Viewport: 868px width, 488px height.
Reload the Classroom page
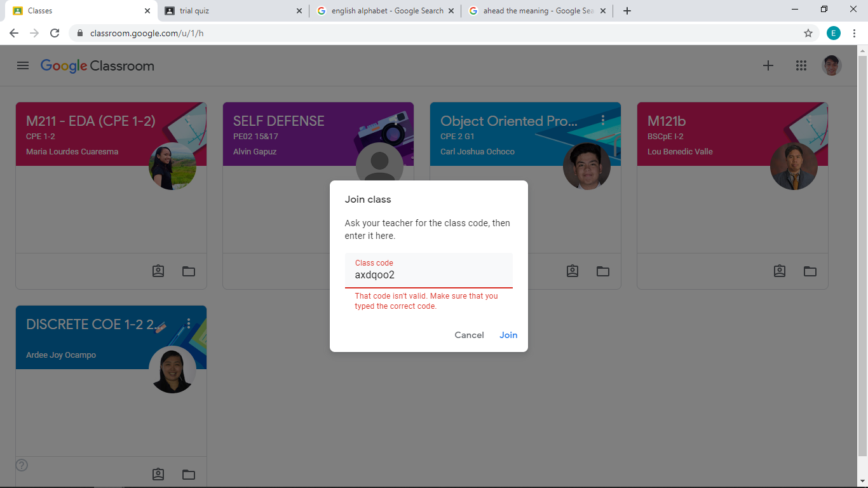click(55, 33)
